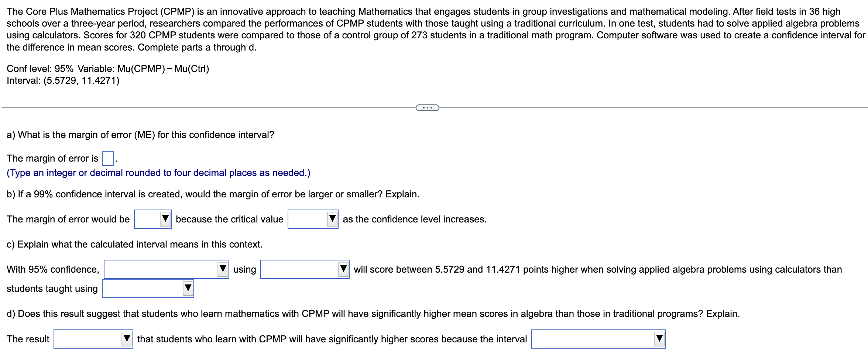
Task: Open "The result" dropdown in part d
Action: pos(93,339)
